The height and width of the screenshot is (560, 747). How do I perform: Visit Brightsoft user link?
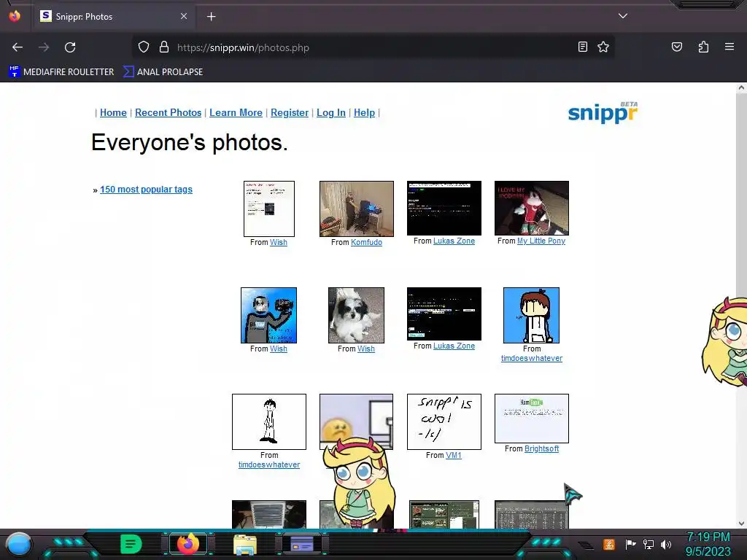542,448
